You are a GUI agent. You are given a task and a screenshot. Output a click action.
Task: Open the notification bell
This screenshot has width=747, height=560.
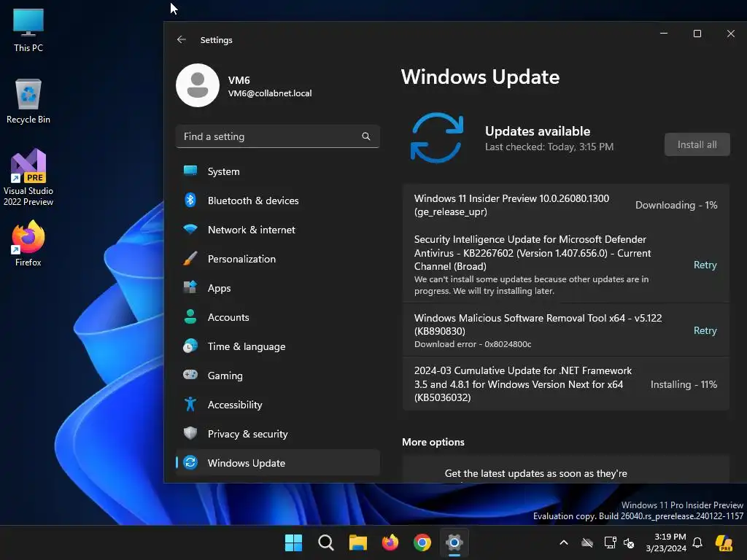coord(697,542)
